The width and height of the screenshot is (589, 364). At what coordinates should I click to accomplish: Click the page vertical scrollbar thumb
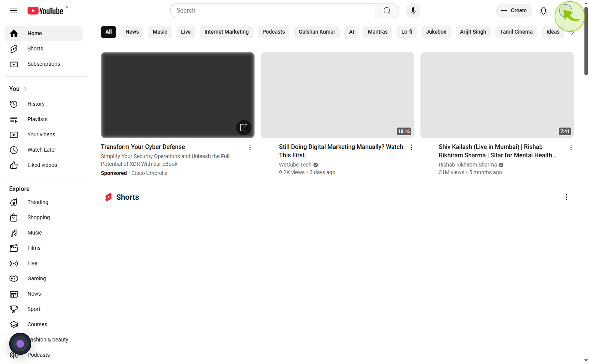point(586,40)
